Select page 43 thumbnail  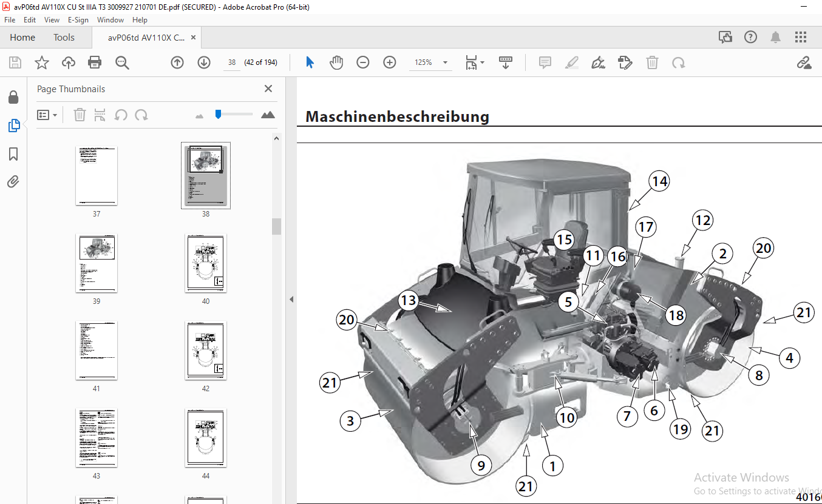pyautogui.click(x=97, y=438)
